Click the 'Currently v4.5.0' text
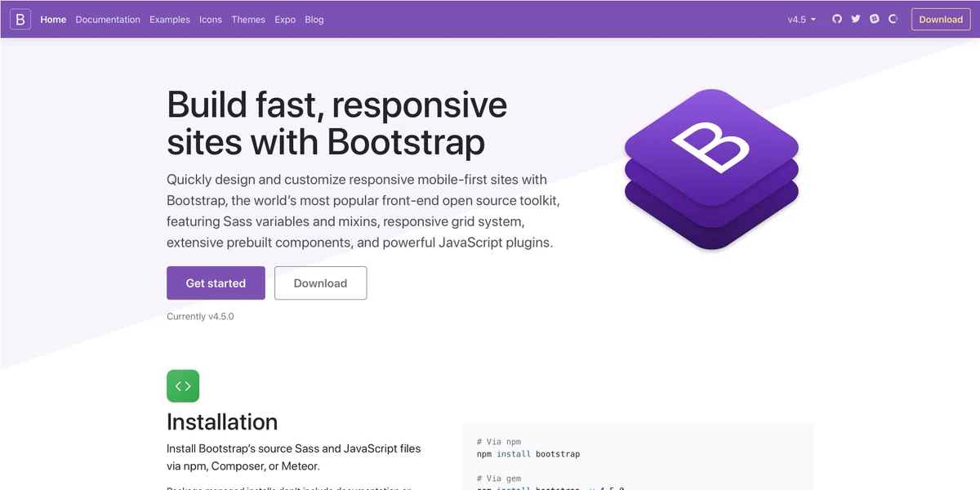980x490 pixels. click(x=200, y=316)
